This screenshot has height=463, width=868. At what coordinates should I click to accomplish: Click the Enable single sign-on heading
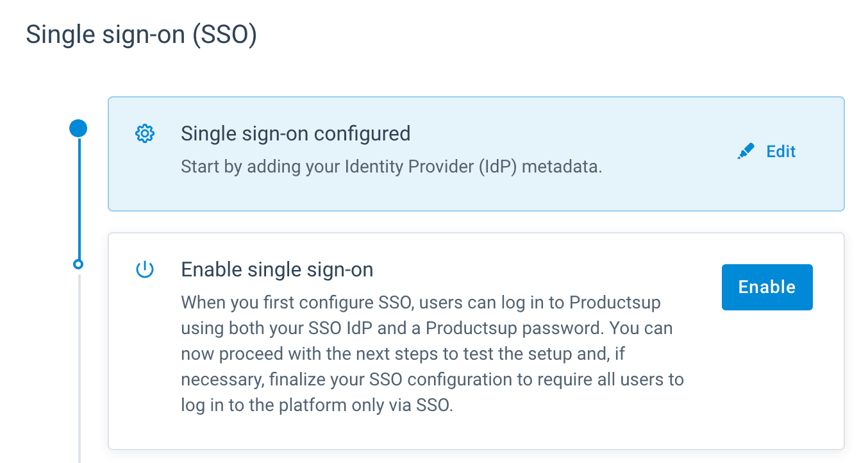[277, 270]
